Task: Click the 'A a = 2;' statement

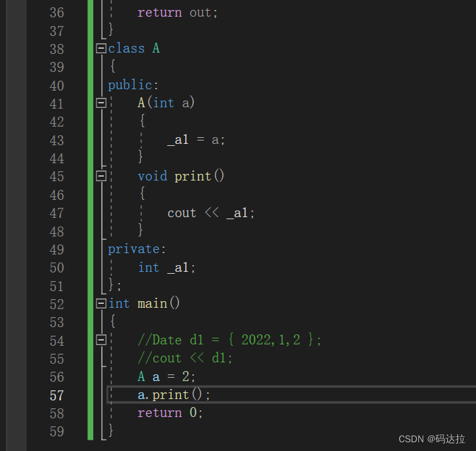Action: (x=166, y=376)
